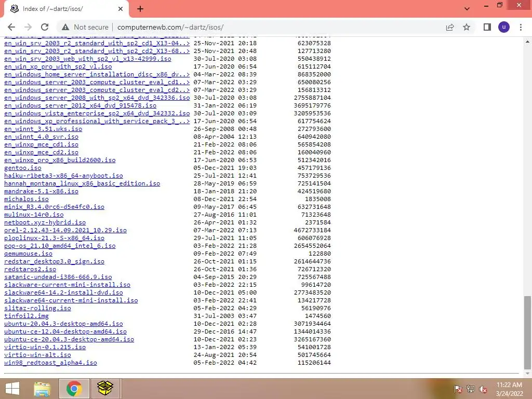532x399 pixels.
Task: Click the scrollbar up arrow
Action: [x=527, y=42]
